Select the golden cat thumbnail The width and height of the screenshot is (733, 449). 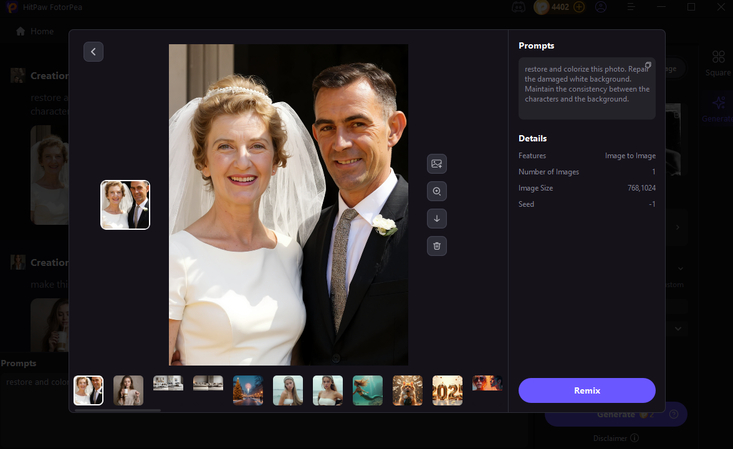point(408,390)
